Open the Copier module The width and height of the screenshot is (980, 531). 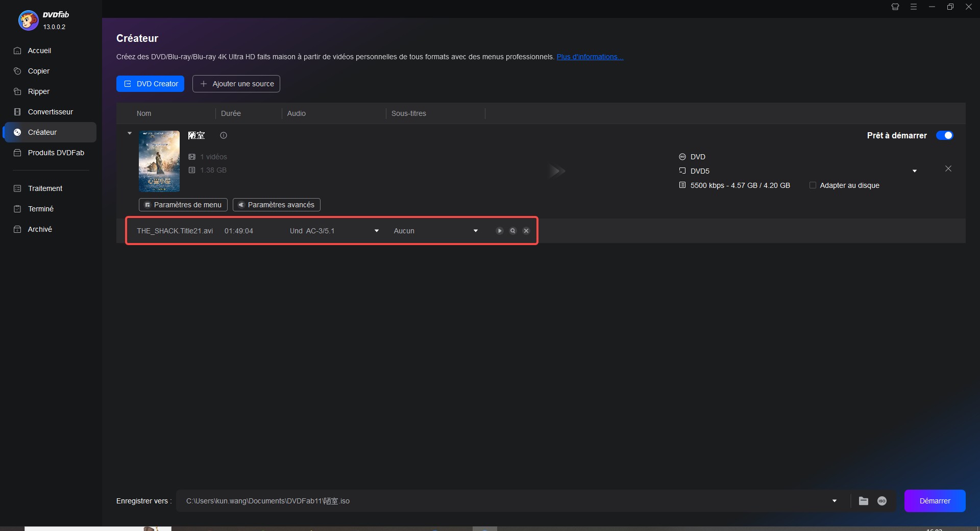(x=39, y=71)
